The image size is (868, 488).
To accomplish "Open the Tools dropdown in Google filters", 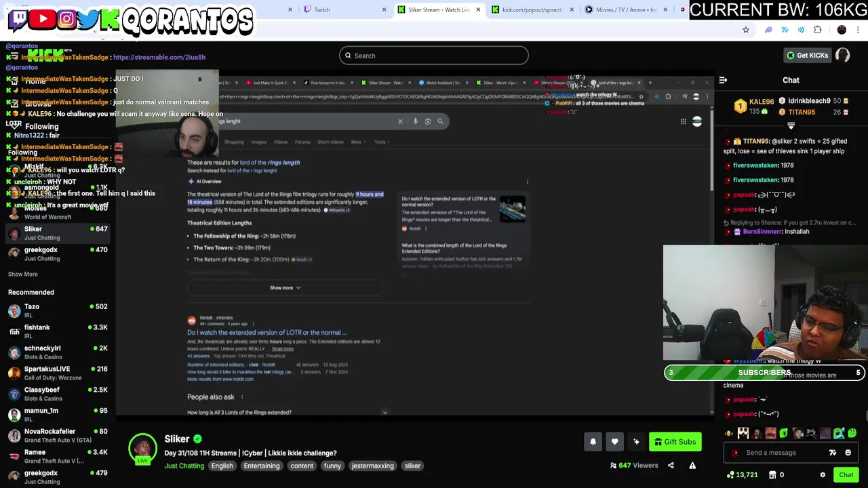I will coord(381,142).
